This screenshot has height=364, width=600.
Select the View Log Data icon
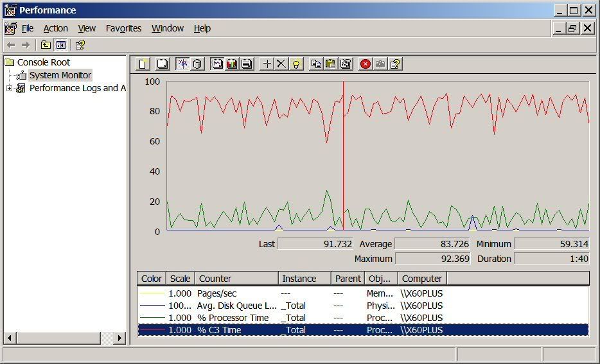pyautogui.click(x=197, y=64)
